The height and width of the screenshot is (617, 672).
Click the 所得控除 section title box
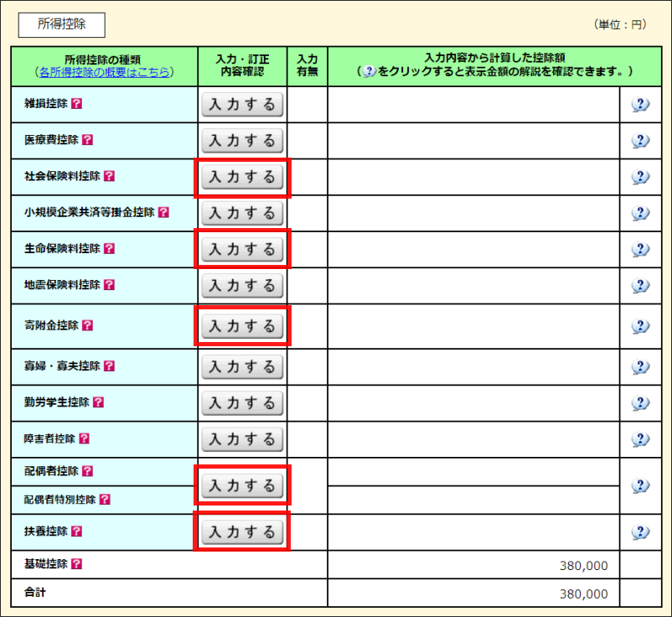(x=61, y=24)
